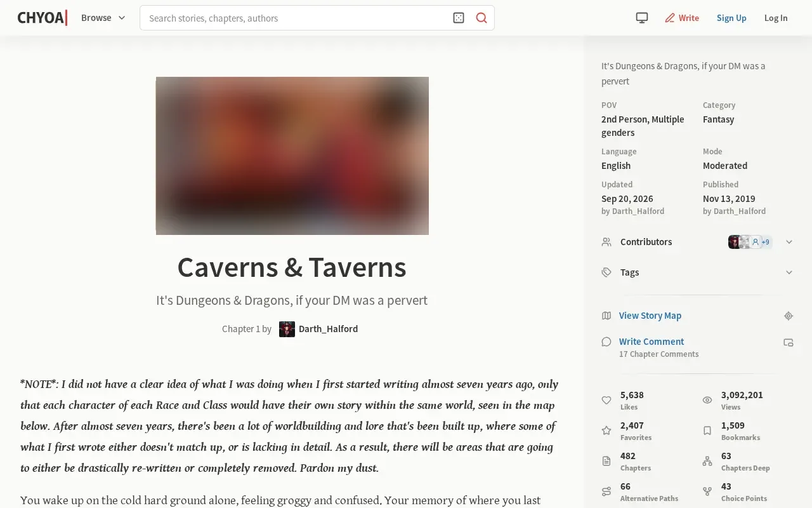Open the Browse dropdown menu
This screenshot has width=812, height=508.
[103, 18]
